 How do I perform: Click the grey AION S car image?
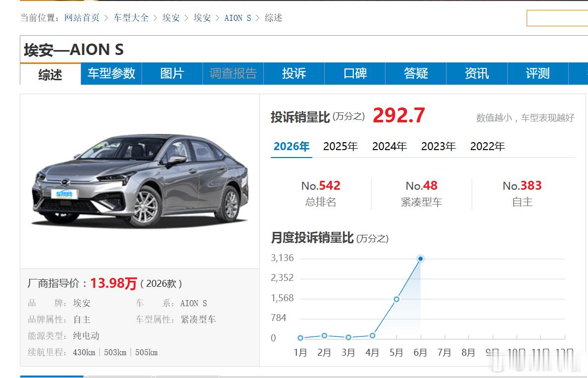[x=141, y=181]
